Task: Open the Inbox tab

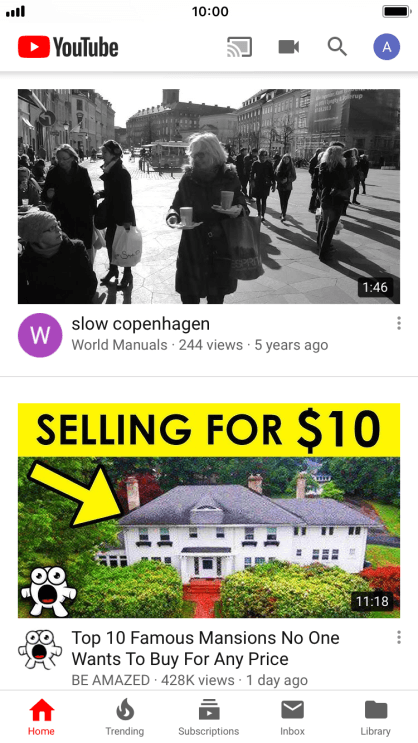Action: click(x=292, y=718)
